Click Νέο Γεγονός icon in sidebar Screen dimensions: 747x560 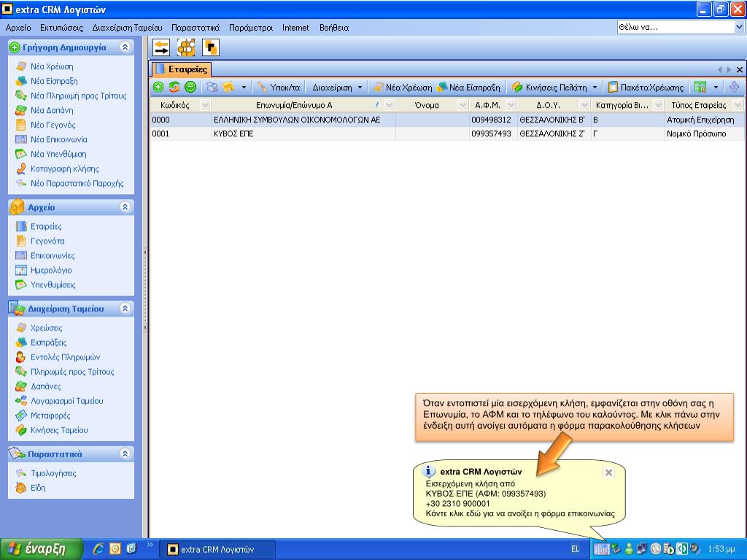21,125
